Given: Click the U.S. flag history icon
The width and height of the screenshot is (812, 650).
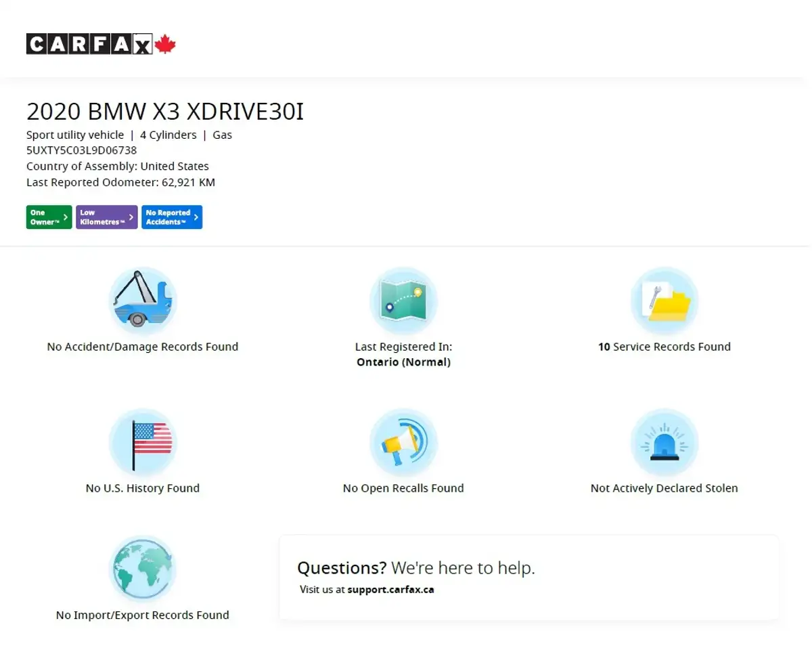Looking at the screenshot, I should [143, 442].
